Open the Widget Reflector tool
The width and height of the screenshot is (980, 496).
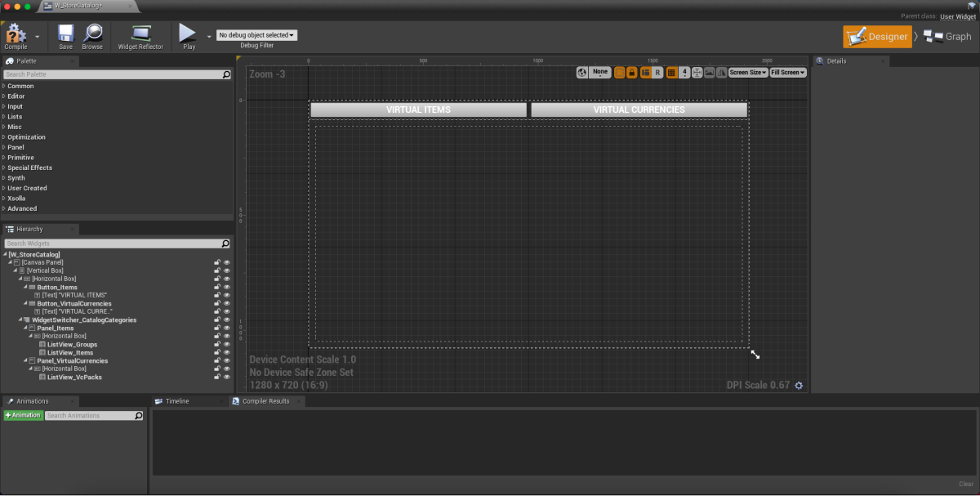(140, 34)
